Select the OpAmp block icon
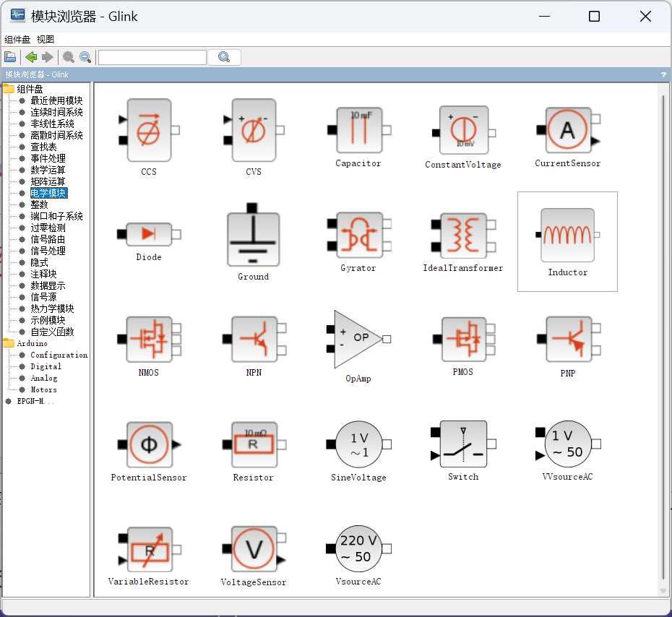Image resolution: width=672 pixels, height=617 pixels. 358,337
